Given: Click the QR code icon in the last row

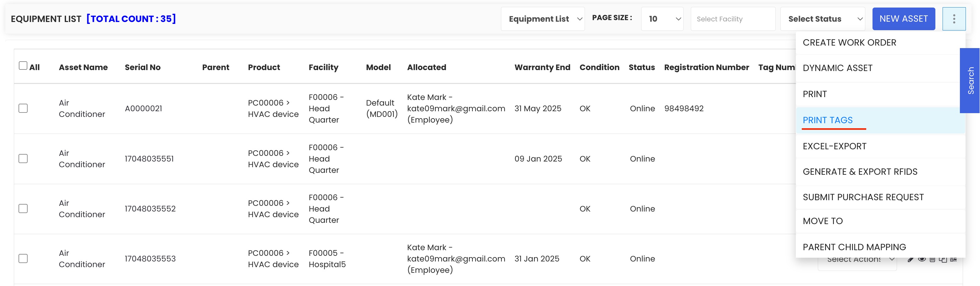Looking at the screenshot, I should click(x=953, y=259).
